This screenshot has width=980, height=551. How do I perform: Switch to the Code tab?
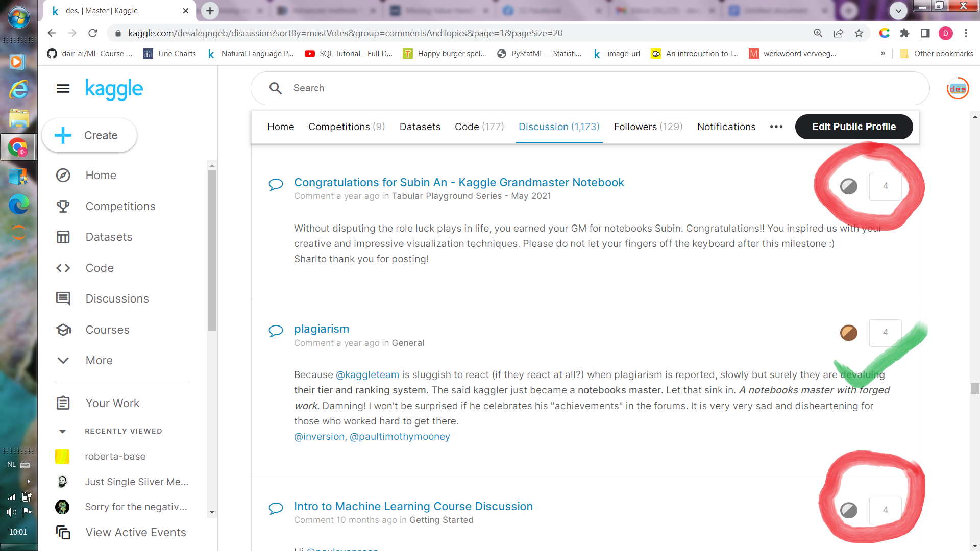(479, 127)
